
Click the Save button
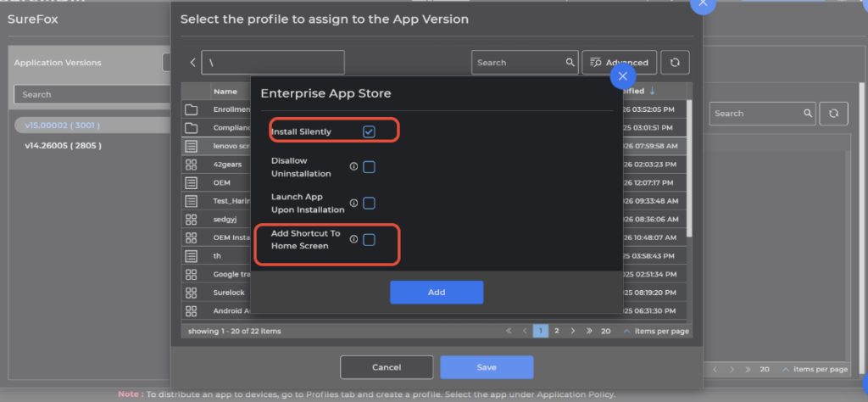tap(487, 367)
